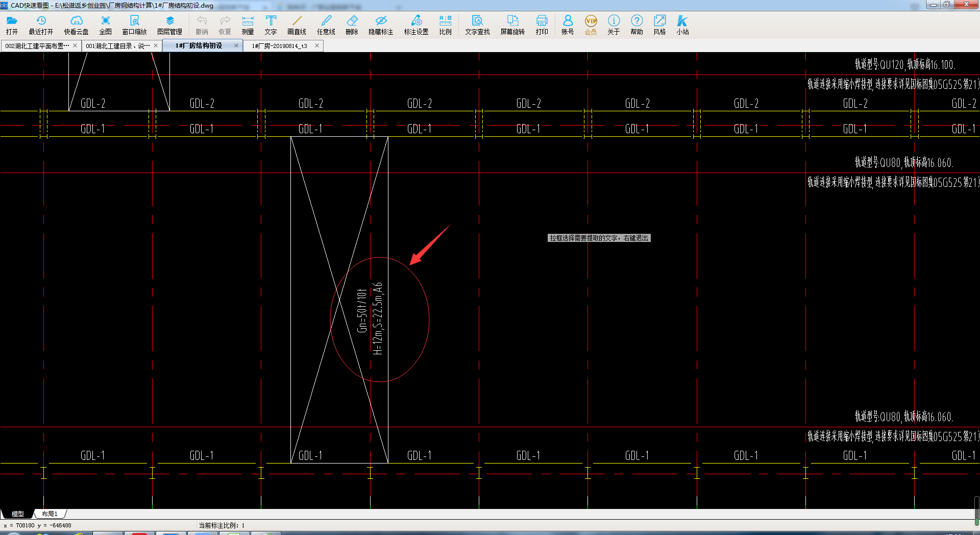Select the 测量 measure tool

point(248,25)
